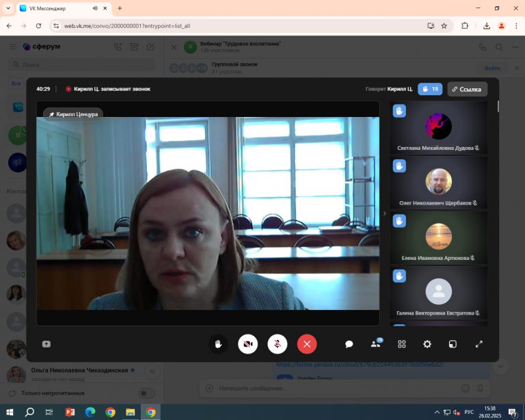Unmute the microphone
Screen dimensions: 525x420
coord(277,344)
